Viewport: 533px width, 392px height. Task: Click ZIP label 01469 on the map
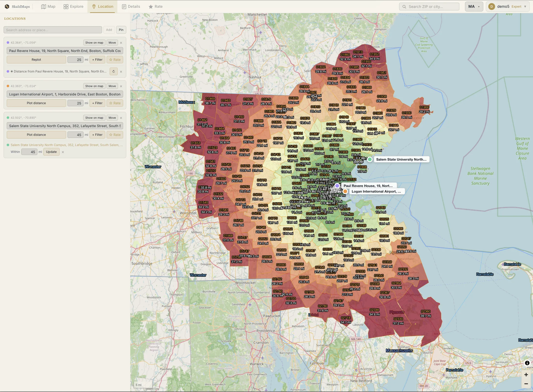210,99
